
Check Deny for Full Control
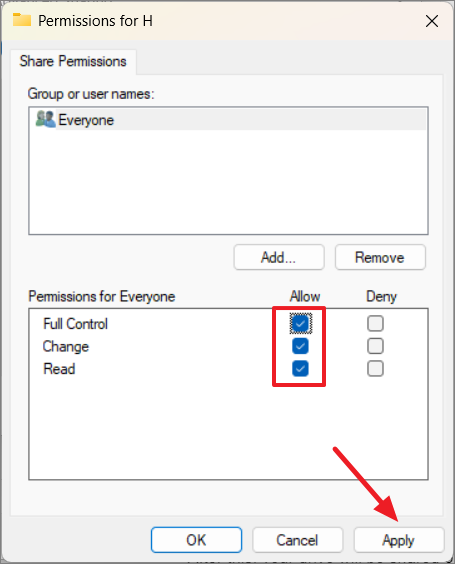(375, 323)
